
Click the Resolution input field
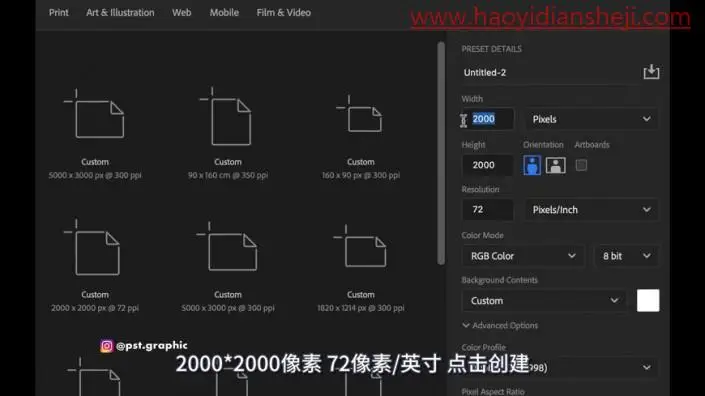pyautogui.click(x=487, y=209)
